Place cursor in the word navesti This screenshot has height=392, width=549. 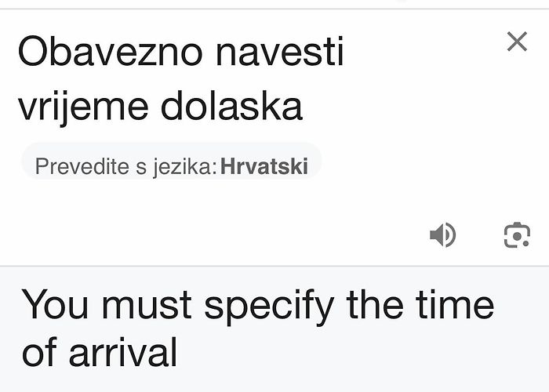pyautogui.click(x=280, y=52)
